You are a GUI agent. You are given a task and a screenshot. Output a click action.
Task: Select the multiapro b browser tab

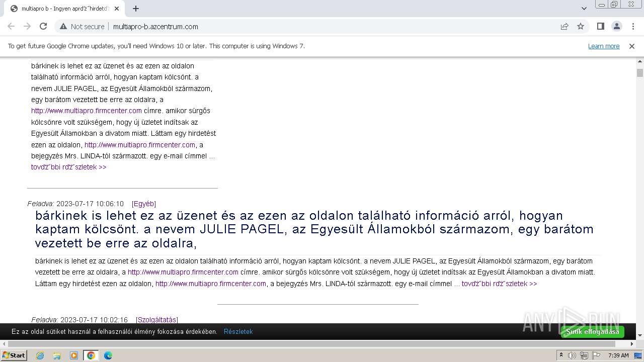click(64, 9)
